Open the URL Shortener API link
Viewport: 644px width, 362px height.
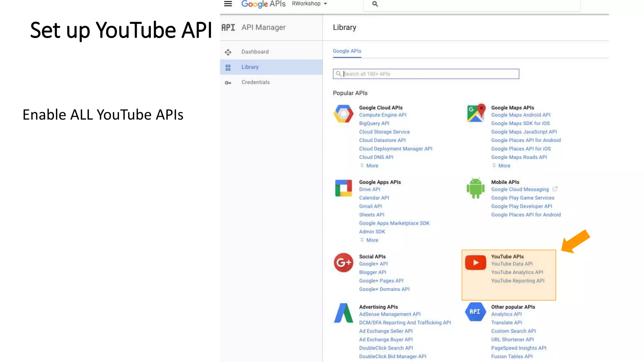(513, 340)
